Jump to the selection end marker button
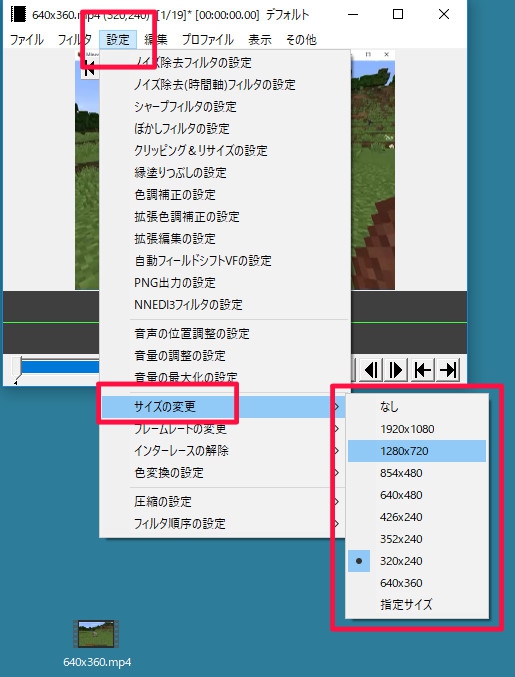 click(447, 370)
